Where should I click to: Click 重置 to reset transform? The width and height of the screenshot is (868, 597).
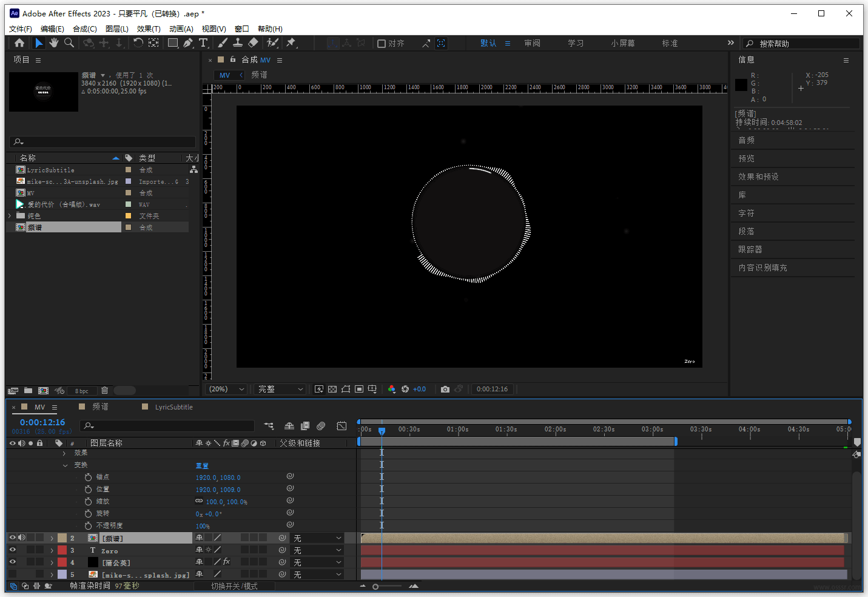[x=202, y=465]
